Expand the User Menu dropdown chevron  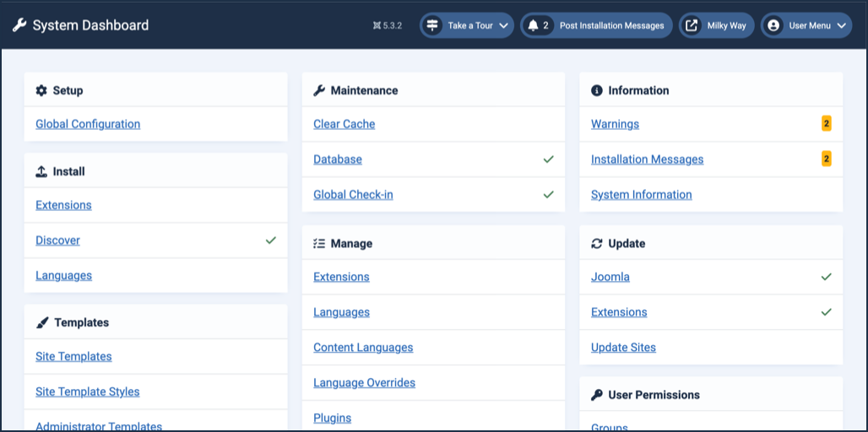[842, 25]
